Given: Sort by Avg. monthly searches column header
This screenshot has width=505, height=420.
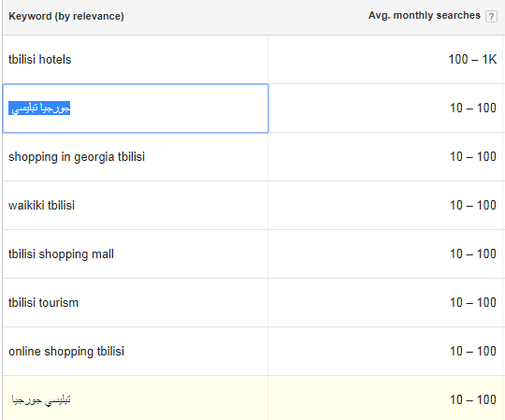Looking at the screenshot, I should [x=425, y=16].
